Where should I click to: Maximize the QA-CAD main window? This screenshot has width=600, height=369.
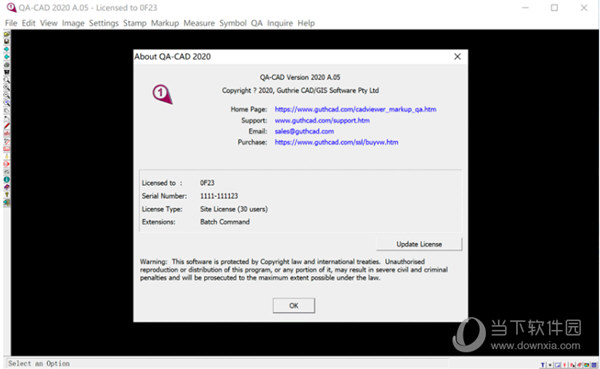click(554, 8)
